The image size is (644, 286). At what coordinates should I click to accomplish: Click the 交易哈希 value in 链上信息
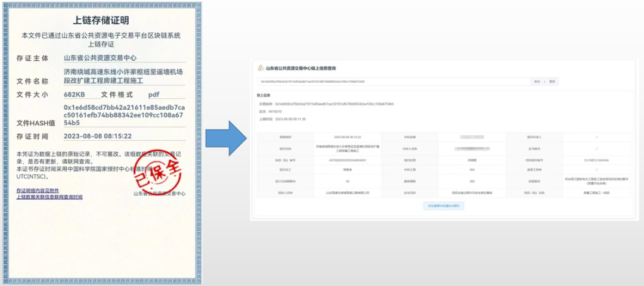point(334,104)
